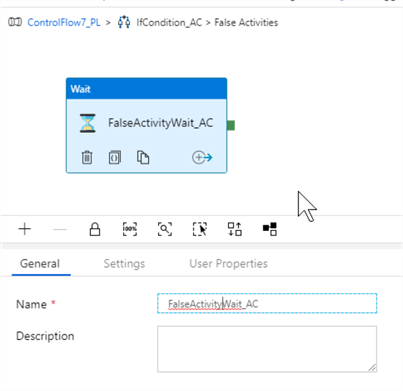Click the If Condition icon in breadcrumb
The width and height of the screenshot is (403, 391).
pos(124,22)
